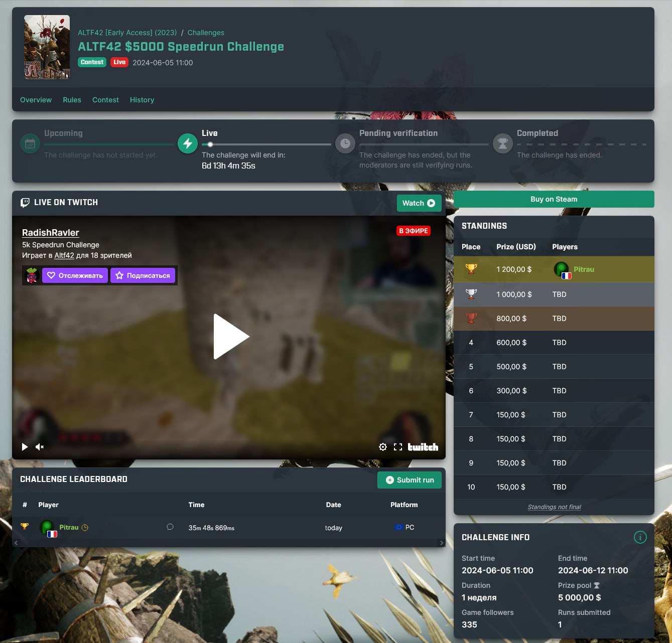Open the comment bubble on Pitrau's run
The width and height of the screenshot is (672, 643).
pos(170,527)
